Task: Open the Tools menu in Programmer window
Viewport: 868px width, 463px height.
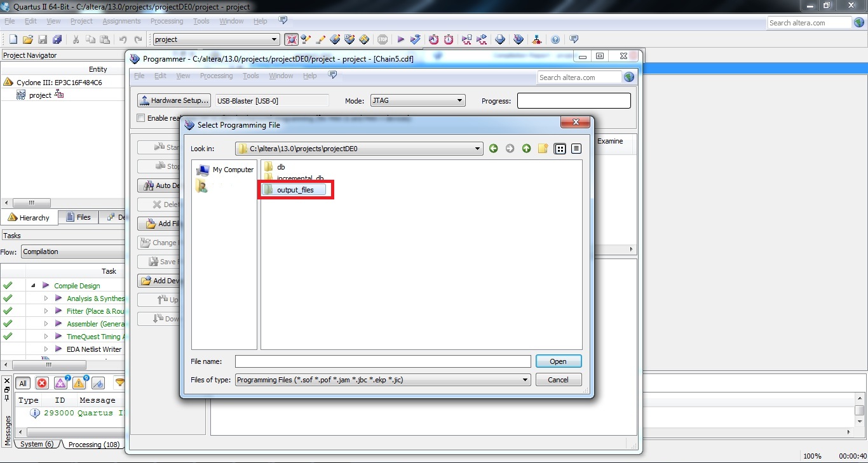Action: [251, 76]
